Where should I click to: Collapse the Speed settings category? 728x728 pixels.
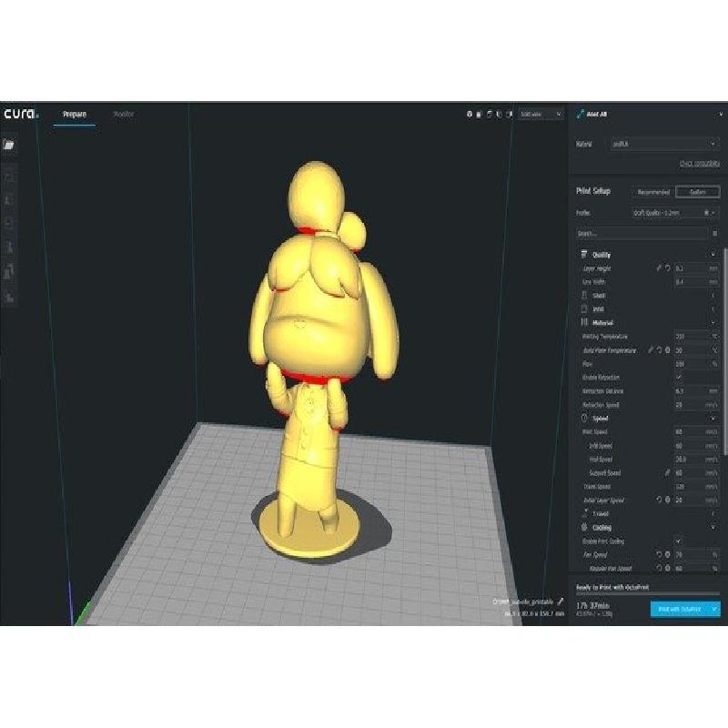click(x=648, y=419)
